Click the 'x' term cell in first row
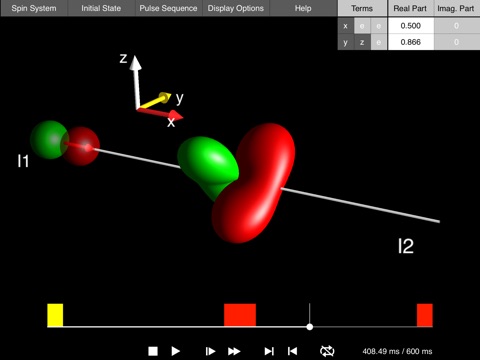 coord(346,26)
